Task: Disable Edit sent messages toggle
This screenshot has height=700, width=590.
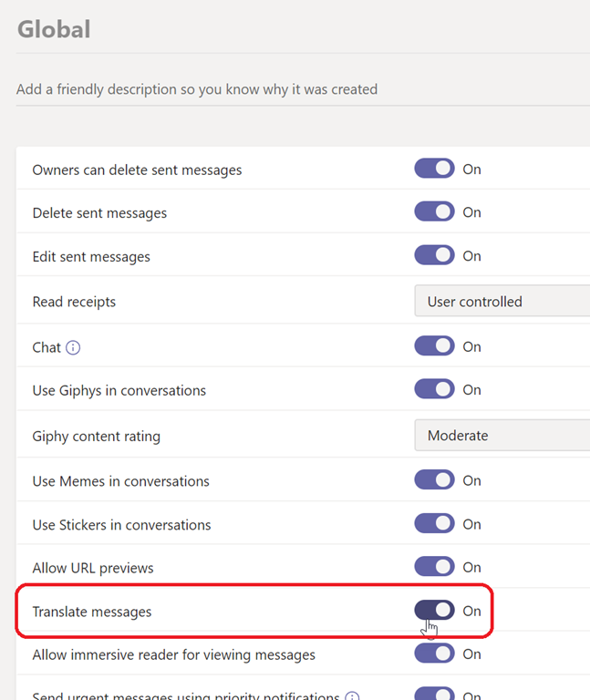Action: pyautogui.click(x=434, y=256)
